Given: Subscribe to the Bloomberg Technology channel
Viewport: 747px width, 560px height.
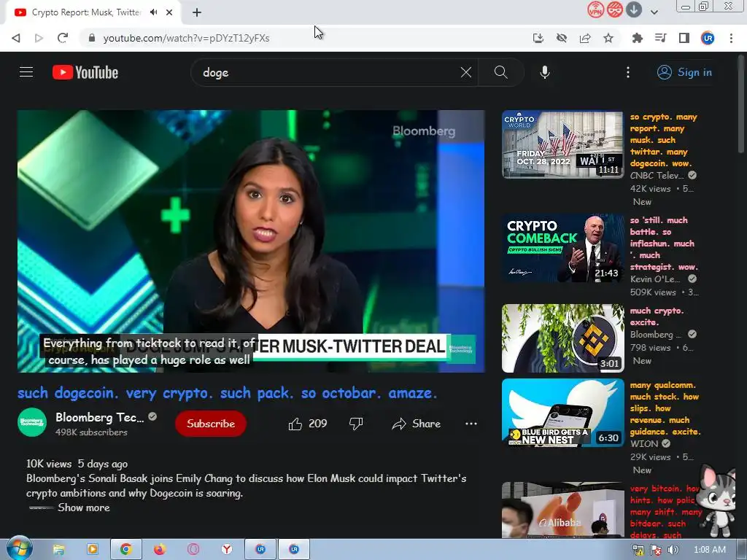Looking at the screenshot, I should coord(211,424).
